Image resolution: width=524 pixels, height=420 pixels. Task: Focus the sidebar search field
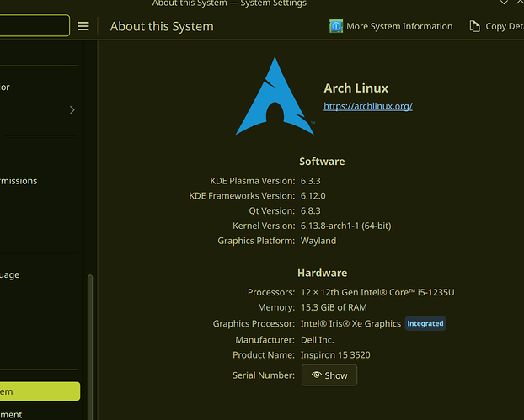tap(35, 25)
